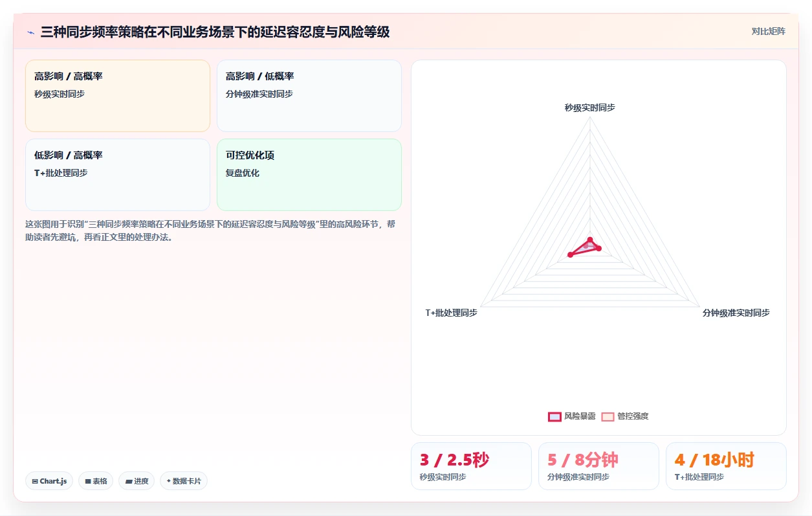Click the right radar data point

click(598, 249)
